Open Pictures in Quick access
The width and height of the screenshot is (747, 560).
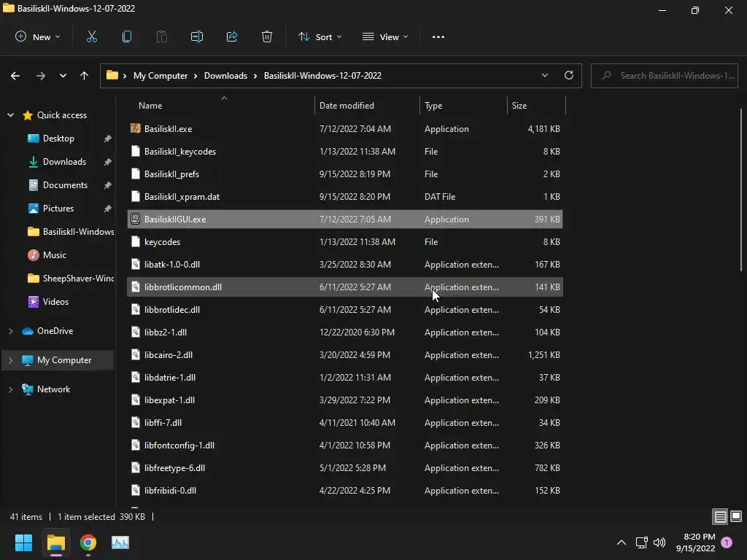(58, 208)
